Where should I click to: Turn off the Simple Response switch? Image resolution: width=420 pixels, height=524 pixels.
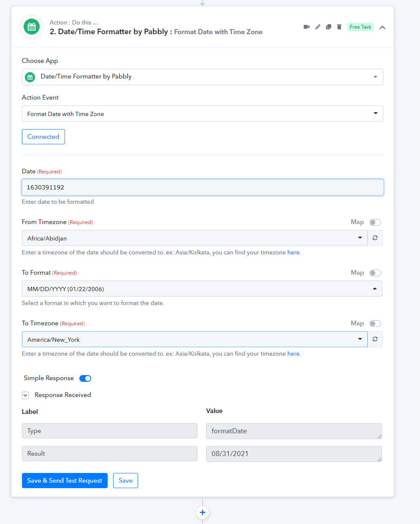(x=85, y=378)
